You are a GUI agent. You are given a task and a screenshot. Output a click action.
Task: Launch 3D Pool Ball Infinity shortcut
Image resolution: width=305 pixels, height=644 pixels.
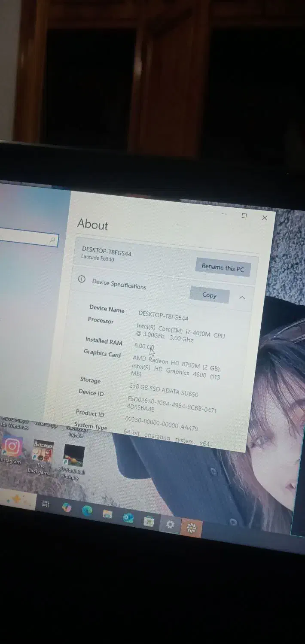[x=72, y=462]
